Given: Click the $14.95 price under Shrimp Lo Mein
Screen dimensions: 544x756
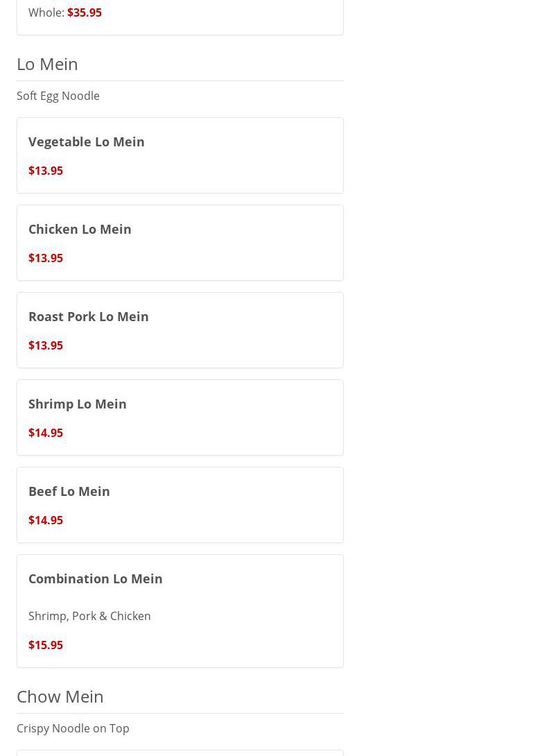Looking at the screenshot, I should 46,433.
